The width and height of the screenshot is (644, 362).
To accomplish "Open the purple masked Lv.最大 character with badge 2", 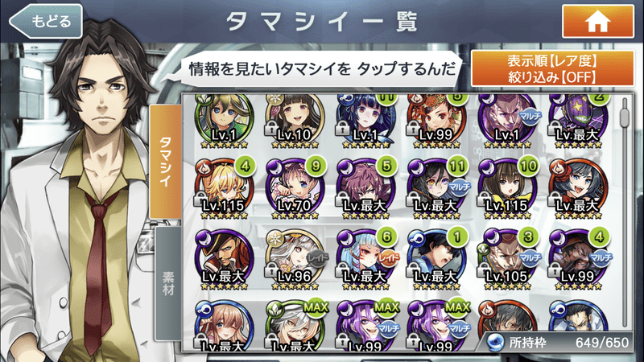I will click(579, 121).
